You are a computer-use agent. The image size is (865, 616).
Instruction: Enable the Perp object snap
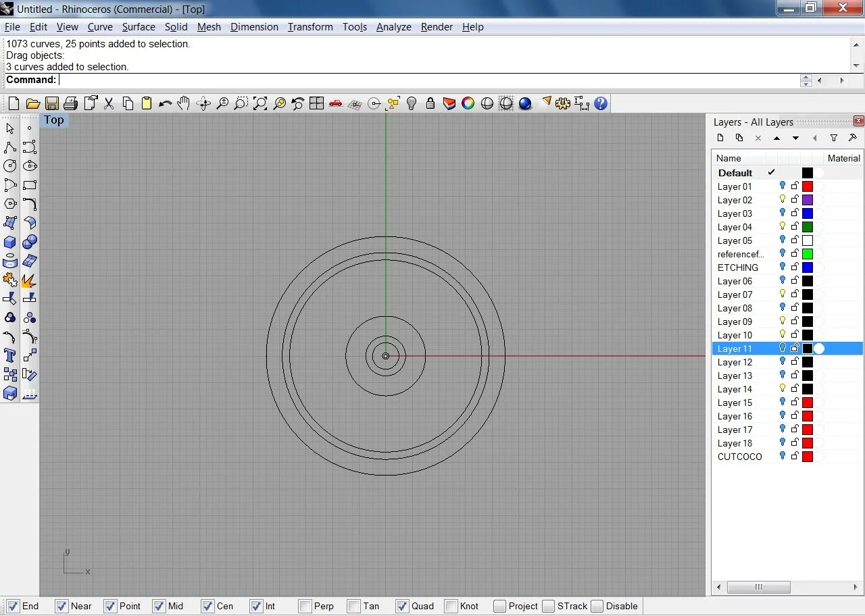pyautogui.click(x=305, y=606)
